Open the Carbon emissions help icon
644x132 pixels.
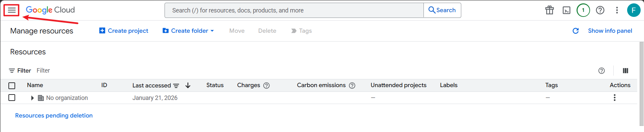[352, 85]
